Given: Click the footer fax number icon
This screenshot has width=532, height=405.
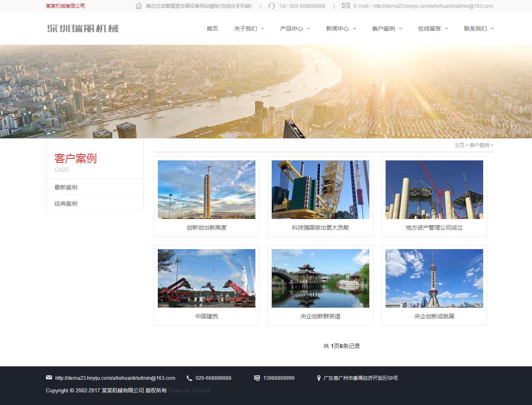Looking at the screenshot, I should coord(257,378).
